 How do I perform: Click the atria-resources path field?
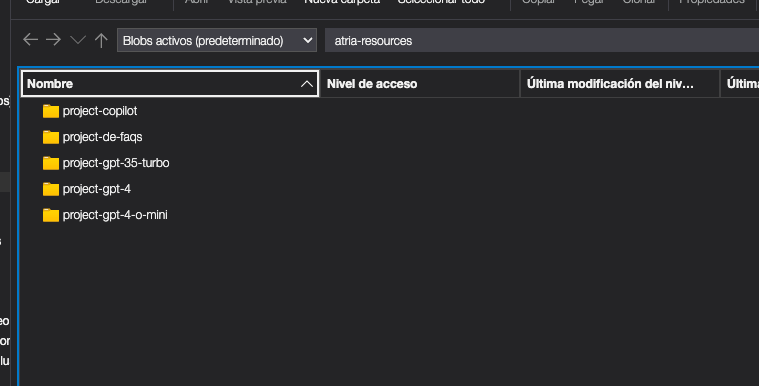[x=542, y=40]
